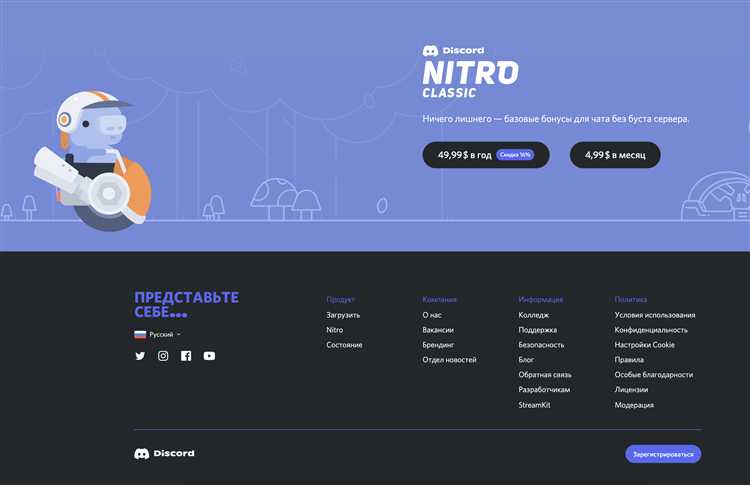Screen dimensions: 750x485
Task: Open the Настройки Cookie link
Action: (644, 344)
